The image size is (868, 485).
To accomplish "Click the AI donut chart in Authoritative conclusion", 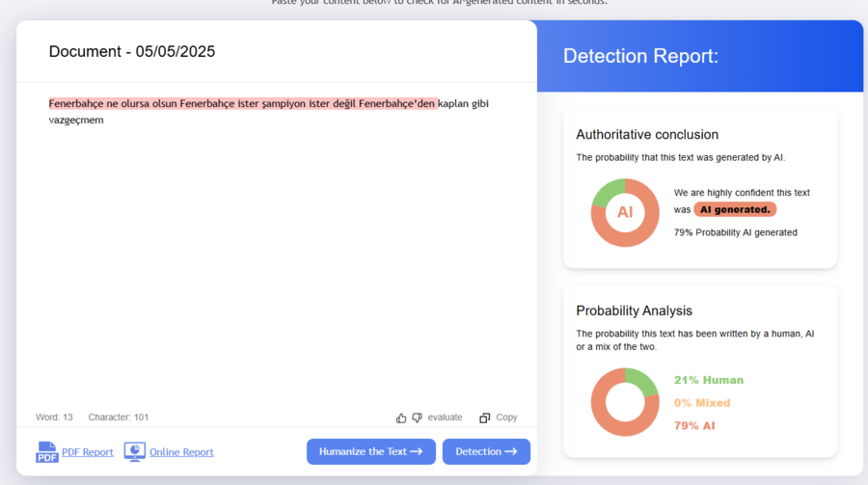I will [625, 212].
